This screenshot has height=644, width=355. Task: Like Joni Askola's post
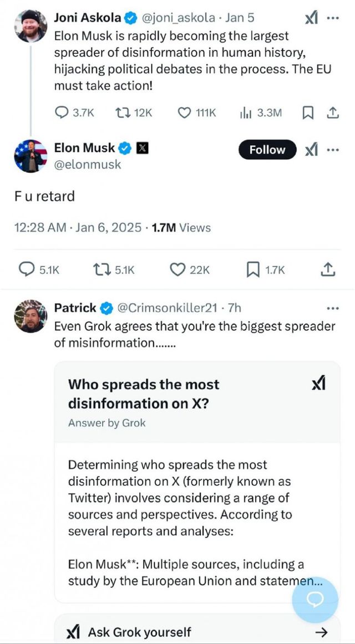(x=184, y=113)
